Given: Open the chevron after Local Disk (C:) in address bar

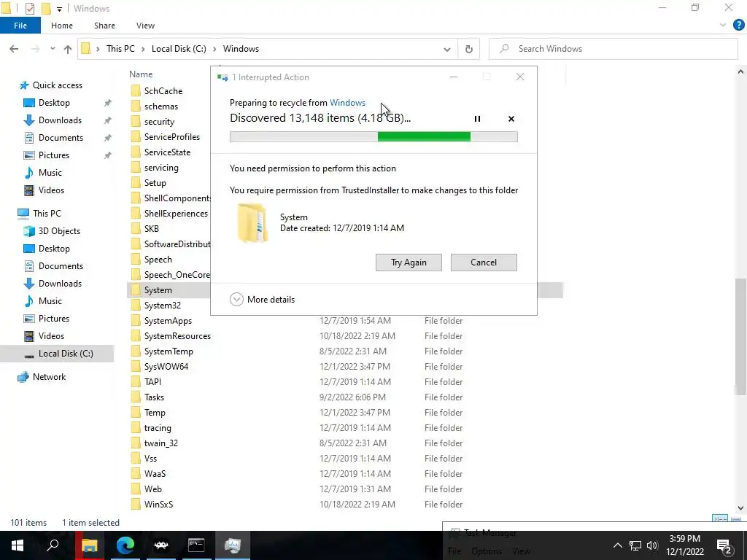Looking at the screenshot, I should click(x=214, y=49).
